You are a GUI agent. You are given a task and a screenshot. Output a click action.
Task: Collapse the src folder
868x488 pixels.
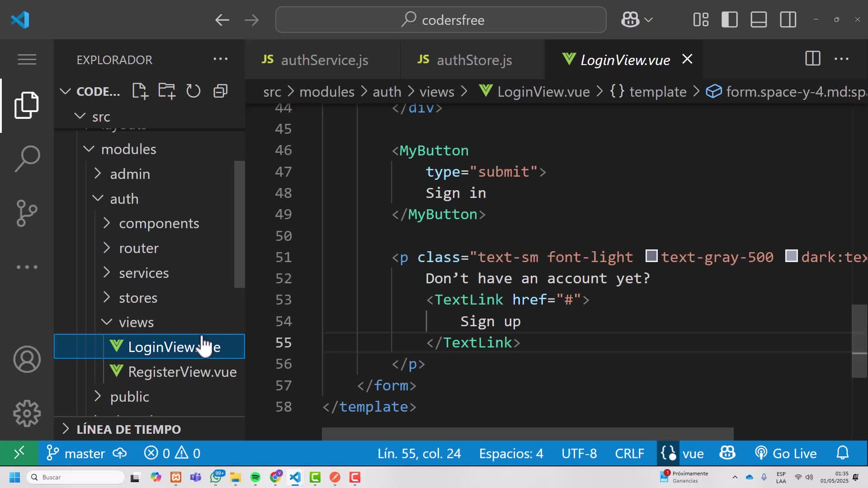[80, 116]
